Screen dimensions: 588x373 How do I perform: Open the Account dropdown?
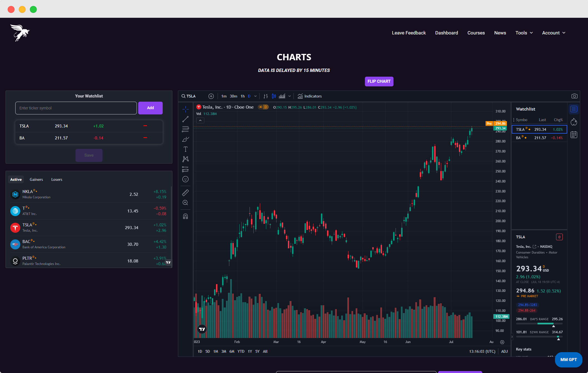click(x=554, y=33)
